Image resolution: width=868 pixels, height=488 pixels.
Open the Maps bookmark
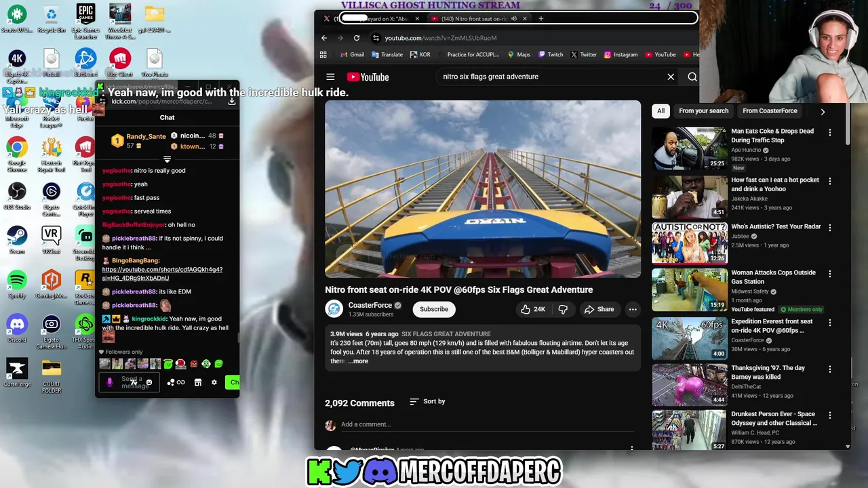coord(519,55)
